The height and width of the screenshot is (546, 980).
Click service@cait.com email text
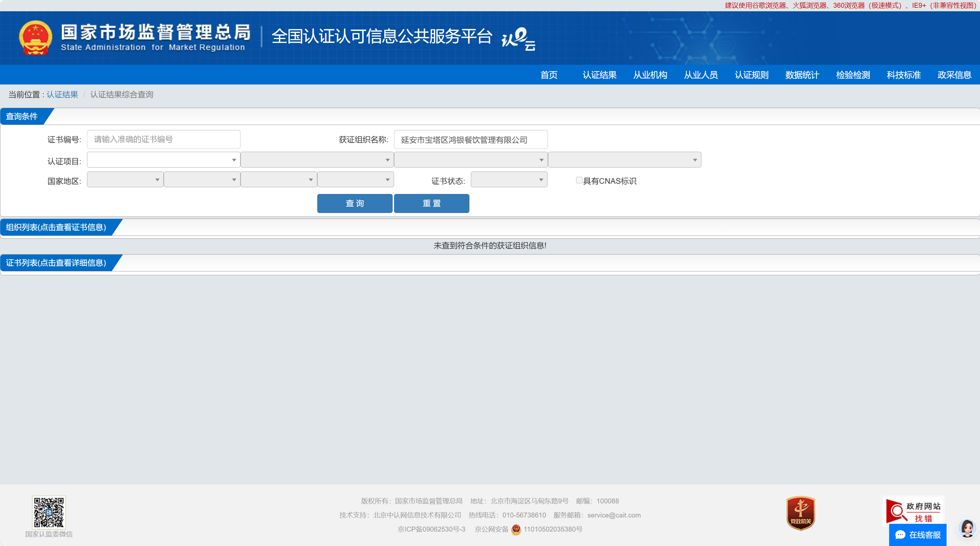tap(614, 515)
